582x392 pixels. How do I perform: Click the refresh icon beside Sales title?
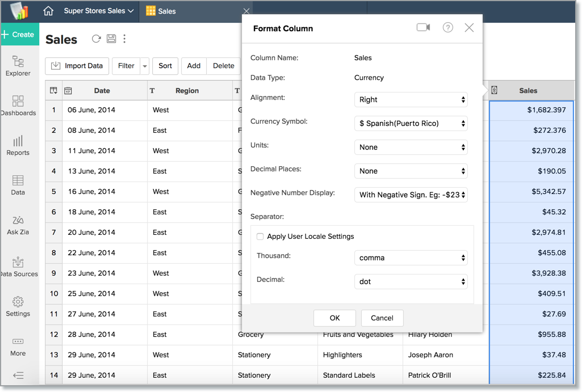(x=96, y=39)
